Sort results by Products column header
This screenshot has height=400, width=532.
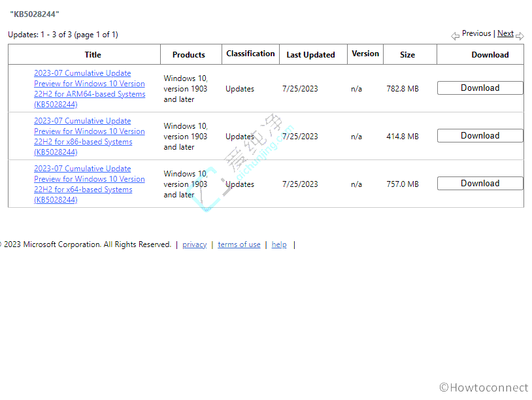point(189,55)
